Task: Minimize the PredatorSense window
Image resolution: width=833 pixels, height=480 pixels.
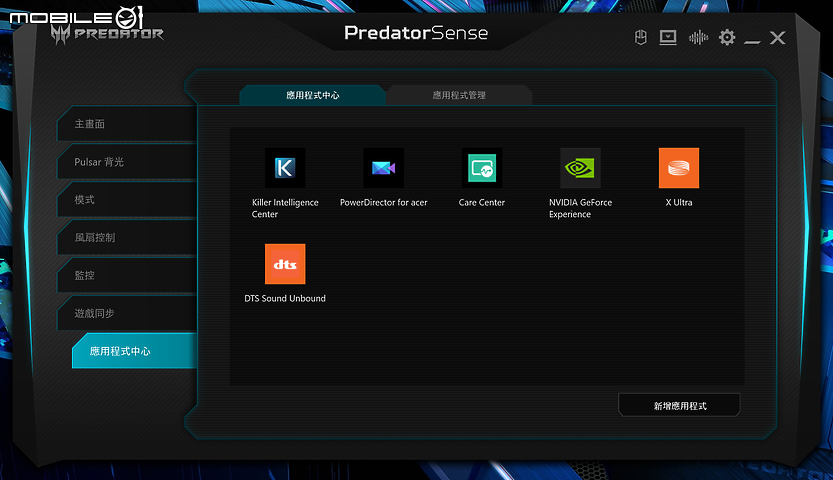Action: (x=752, y=41)
